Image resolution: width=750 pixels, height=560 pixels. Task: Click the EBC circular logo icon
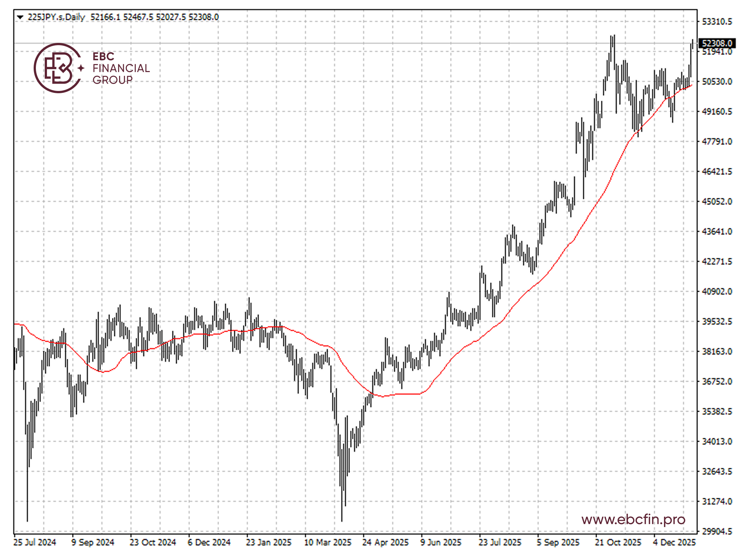[x=57, y=68]
